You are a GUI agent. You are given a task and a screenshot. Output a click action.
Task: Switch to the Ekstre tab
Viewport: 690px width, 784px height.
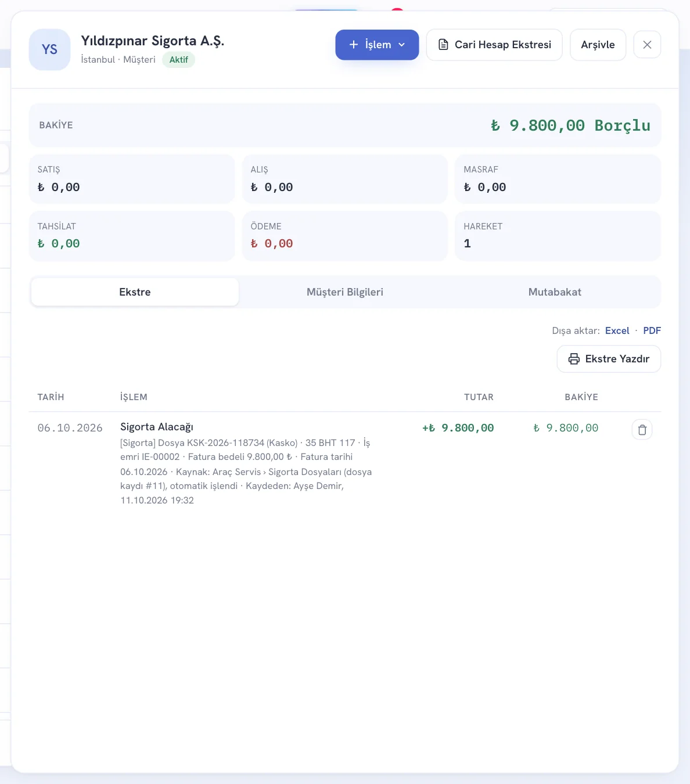pyautogui.click(x=135, y=292)
